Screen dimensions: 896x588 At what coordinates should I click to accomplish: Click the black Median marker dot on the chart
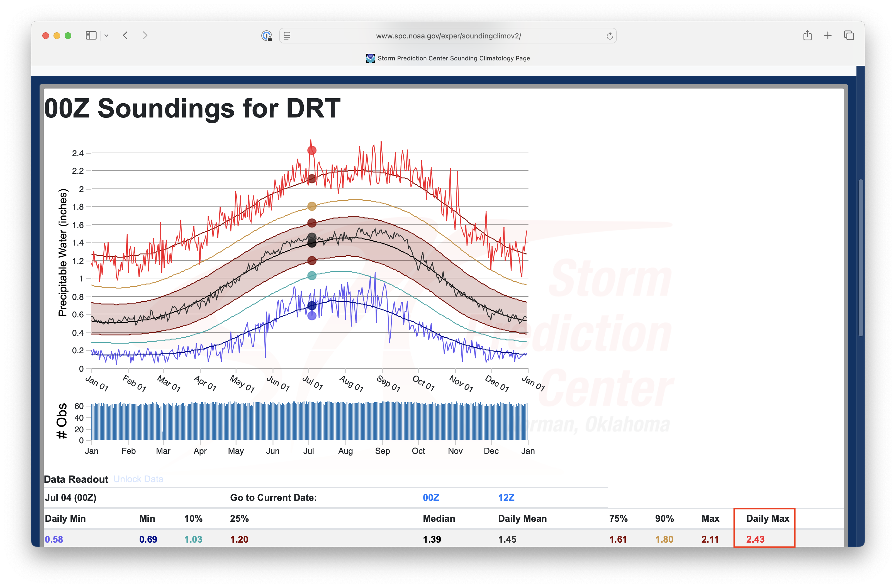pyautogui.click(x=312, y=243)
